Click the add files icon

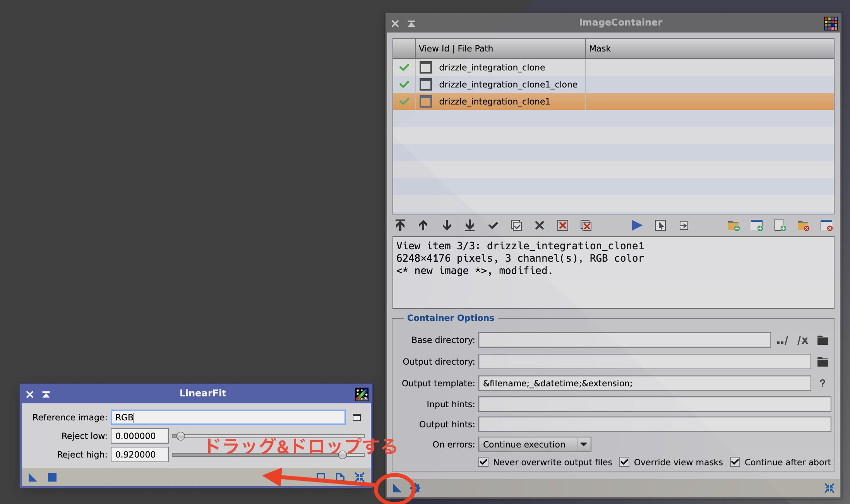(x=780, y=225)
